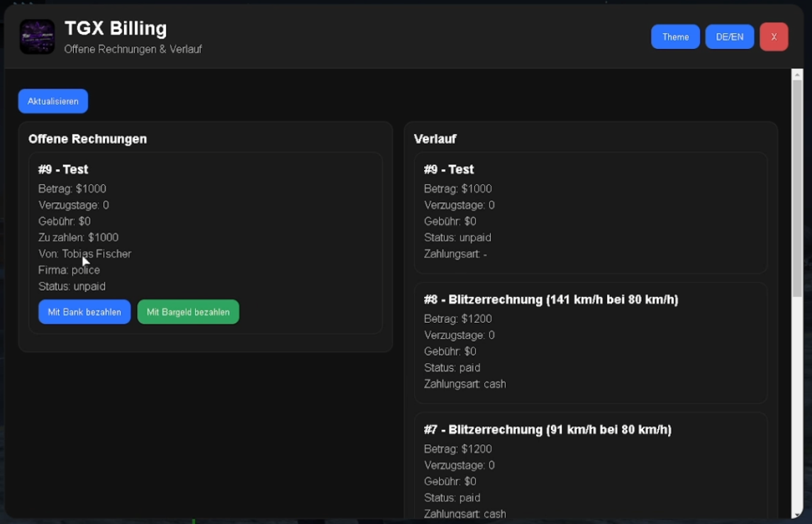Click "Verzugstage: 0" in invoice #7

(x=460, y=465)
